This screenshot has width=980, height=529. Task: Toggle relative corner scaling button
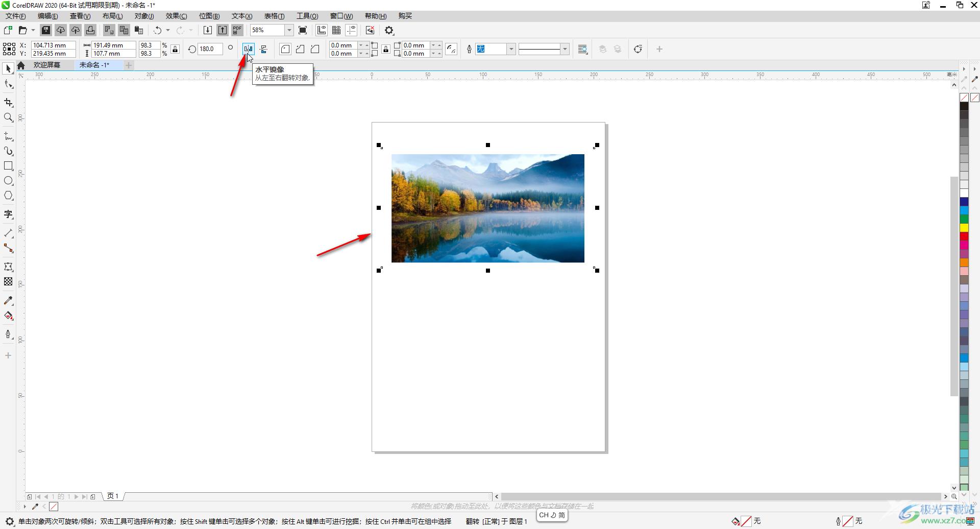click(451, 49)
